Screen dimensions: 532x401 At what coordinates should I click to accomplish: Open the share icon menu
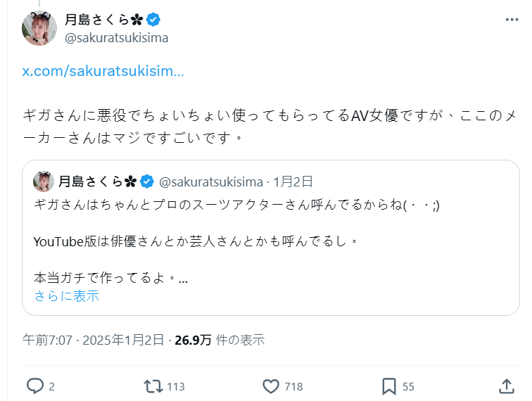[506, 386]
